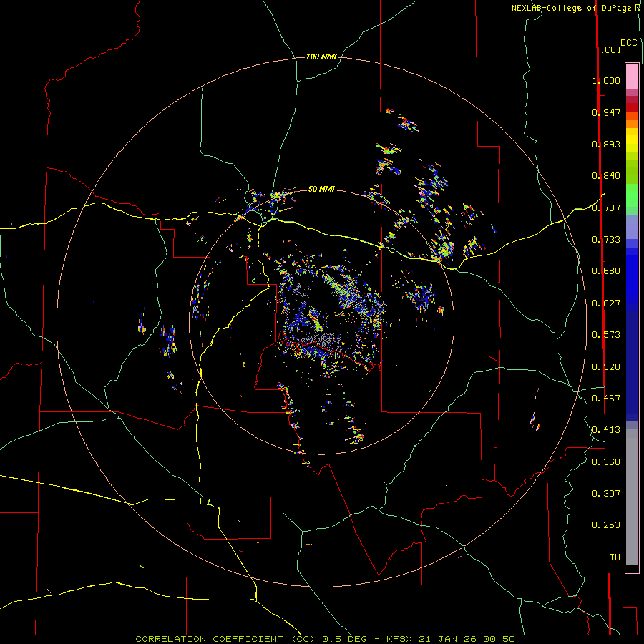Select the 0.520 legend value

pyautogui.click(x=606, y=367)
